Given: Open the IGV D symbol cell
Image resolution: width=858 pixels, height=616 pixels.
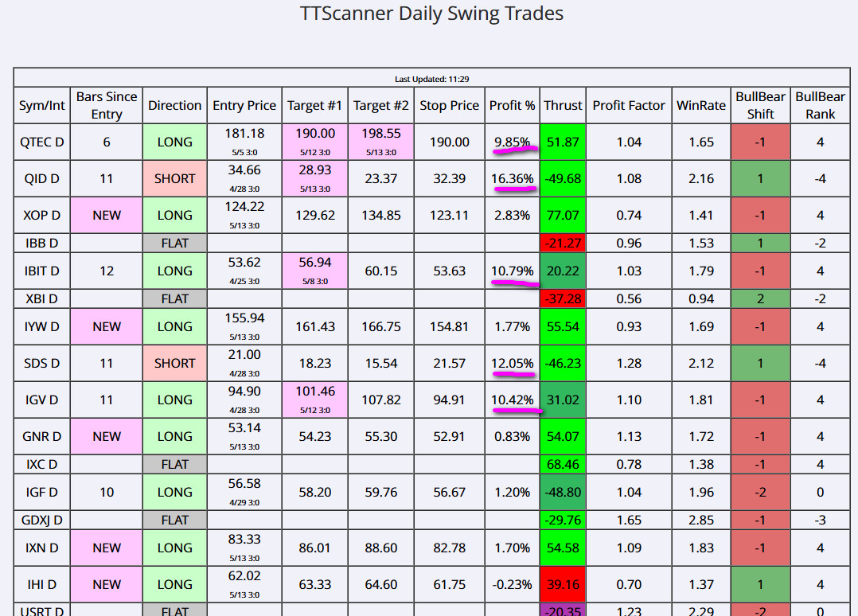Looking at the screenshot, I should click(x=41, y=400).
